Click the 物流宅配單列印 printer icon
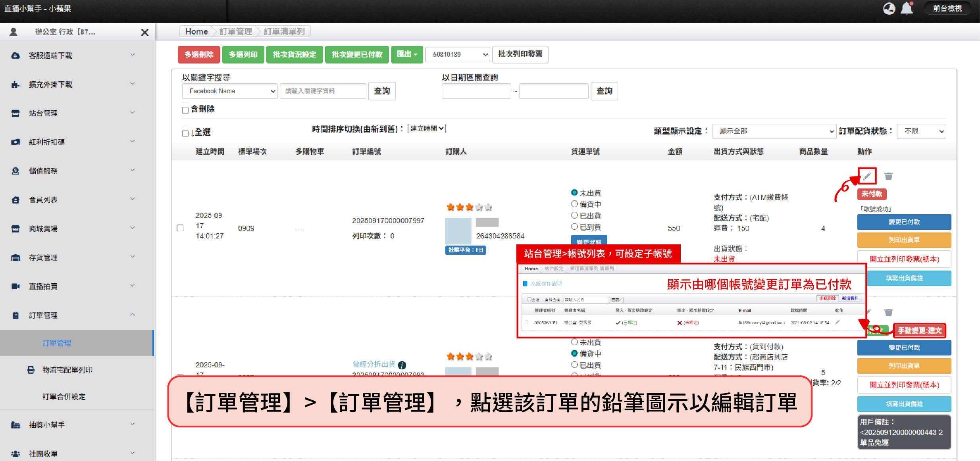 tap(31, 370)
